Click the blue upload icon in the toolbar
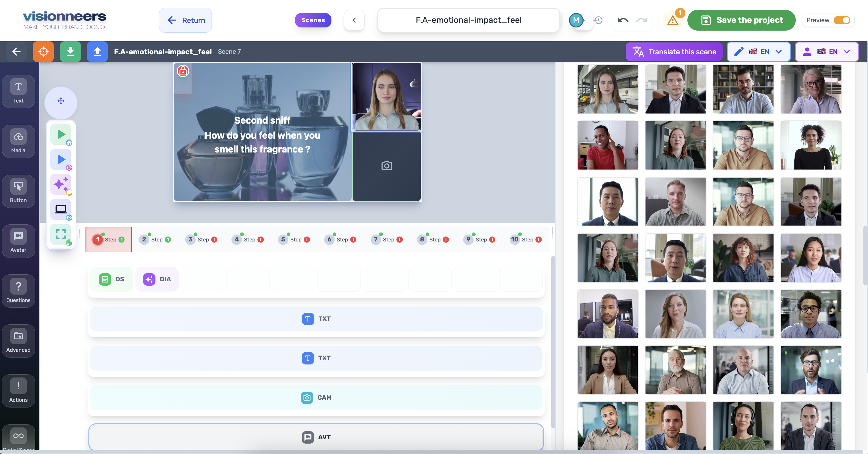 click(x=97, y=51)
